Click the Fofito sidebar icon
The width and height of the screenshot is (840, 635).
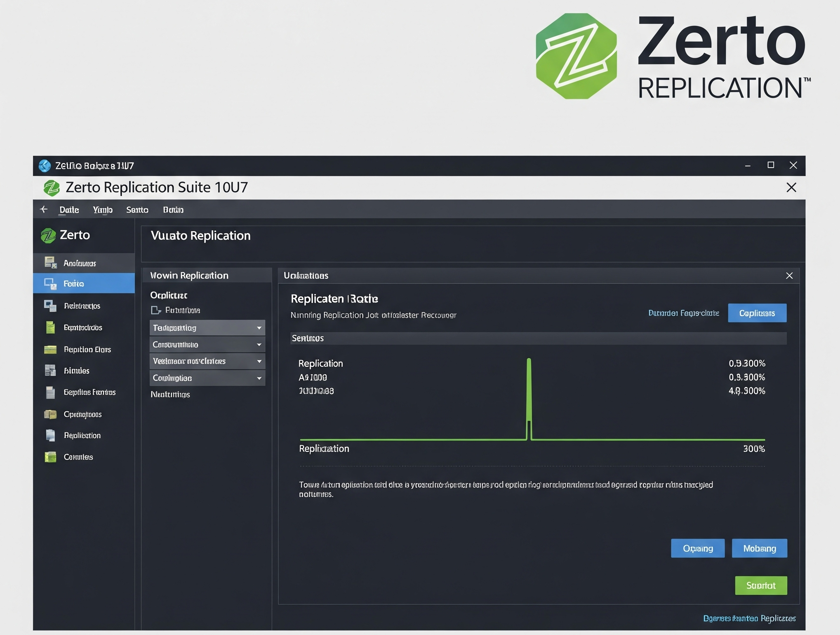click(51, 283)
